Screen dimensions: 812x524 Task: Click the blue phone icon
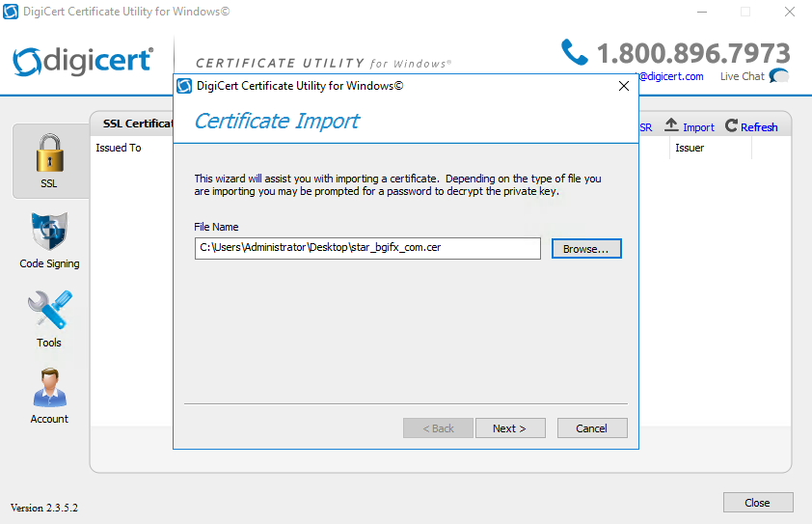click(x=575, y=52)
